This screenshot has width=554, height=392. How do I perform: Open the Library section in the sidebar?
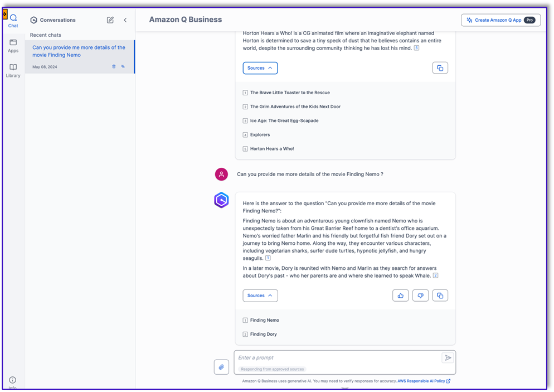click(x=13, y=71)
